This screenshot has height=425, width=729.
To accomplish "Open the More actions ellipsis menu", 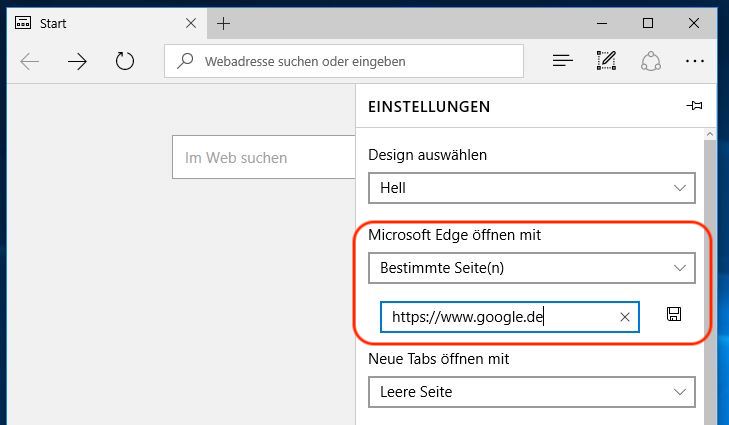I will [x=695, y=61].
